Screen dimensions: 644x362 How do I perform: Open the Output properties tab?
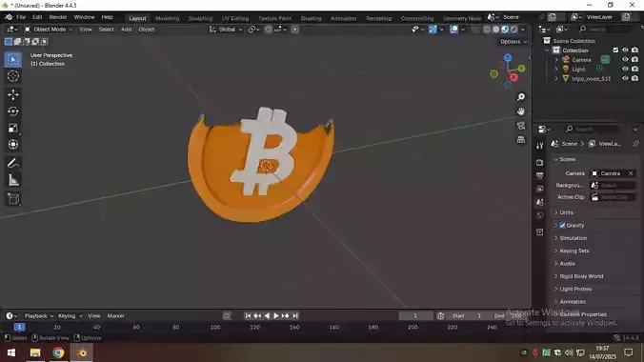click(x=539, y=176)
